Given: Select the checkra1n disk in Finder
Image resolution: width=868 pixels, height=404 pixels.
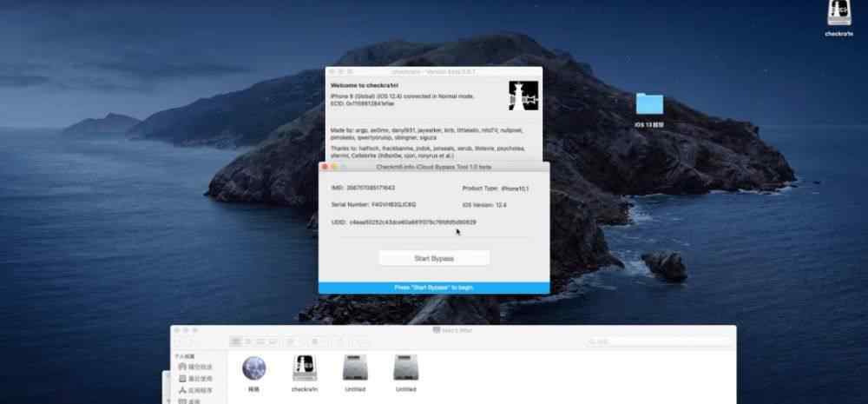Looking at the screenshot, I should point(304,368).
